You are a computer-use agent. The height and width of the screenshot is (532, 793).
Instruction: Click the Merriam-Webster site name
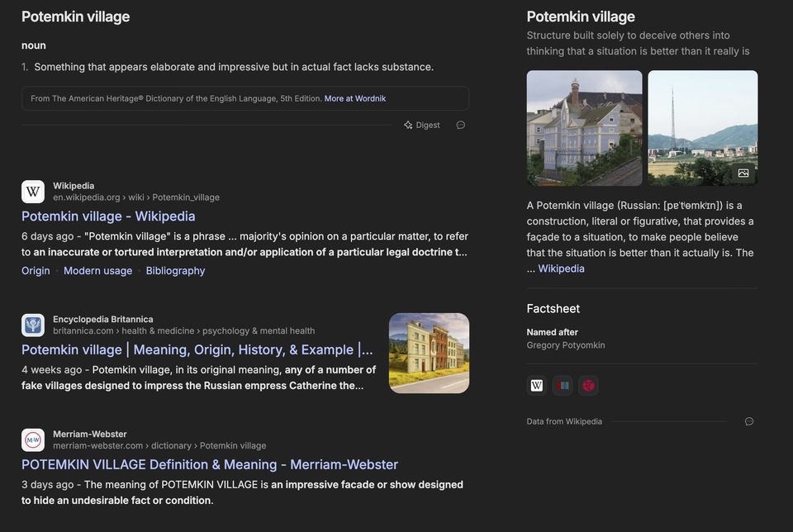89,434
